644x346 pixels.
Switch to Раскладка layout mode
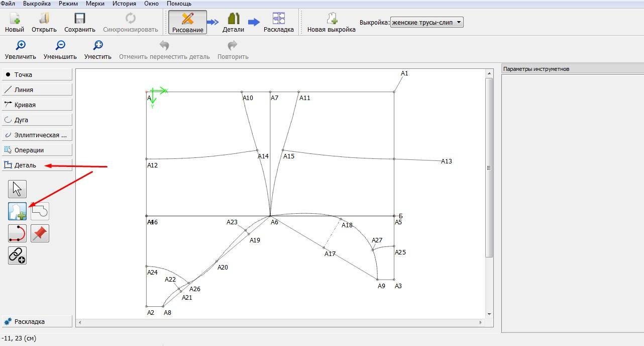pyautogui.click(x=279, y=23)
